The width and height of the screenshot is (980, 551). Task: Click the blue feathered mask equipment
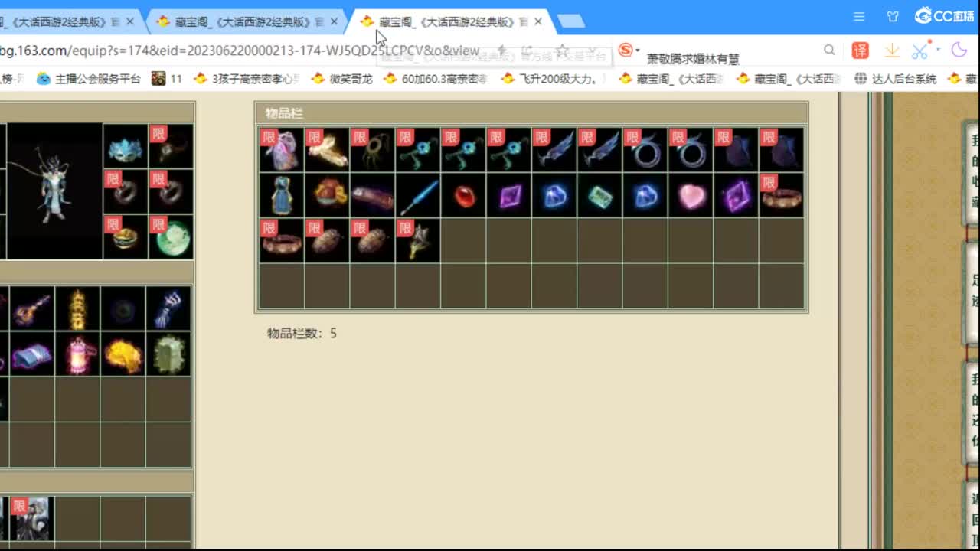pos(125,146)
